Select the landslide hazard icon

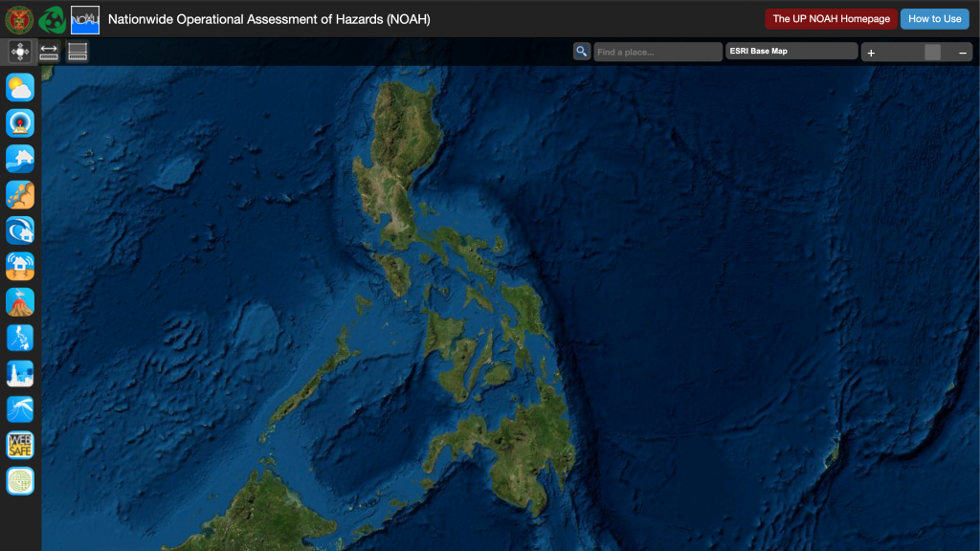point(20,194)
